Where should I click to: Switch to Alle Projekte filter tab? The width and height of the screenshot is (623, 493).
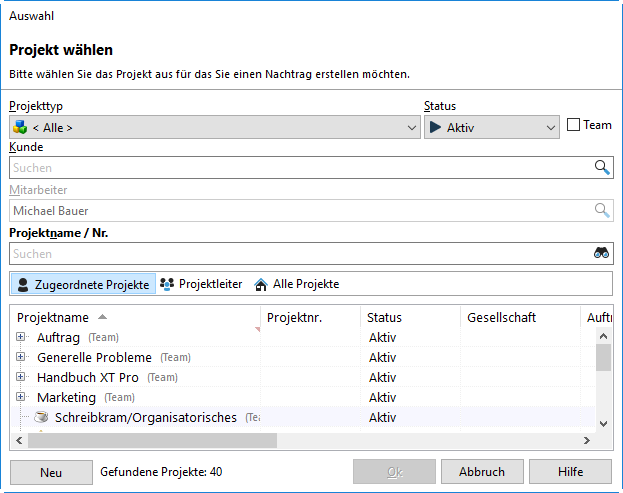pyautogui.click(x=297, y=284)
